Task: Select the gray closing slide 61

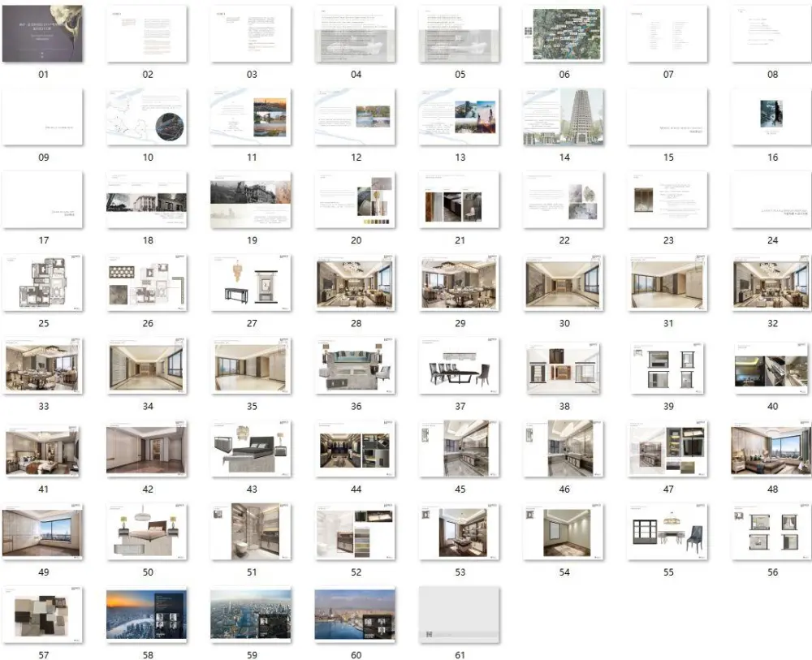Action: coord(460,615)
